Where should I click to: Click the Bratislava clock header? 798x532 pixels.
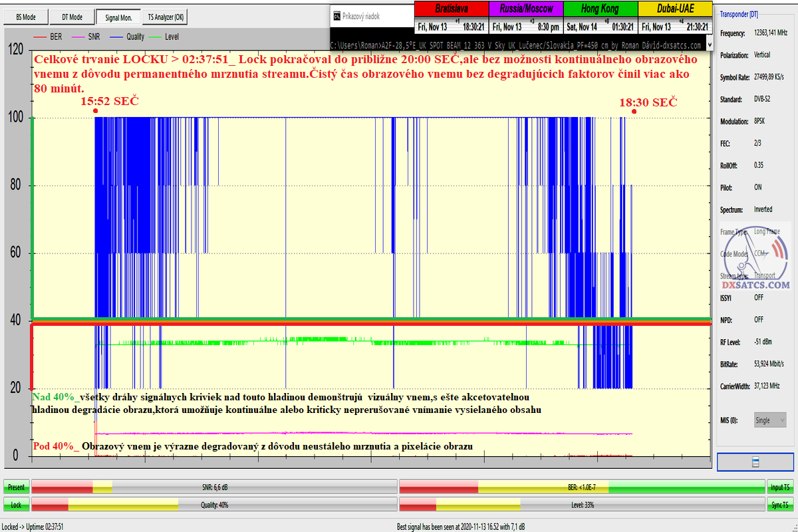451,9
